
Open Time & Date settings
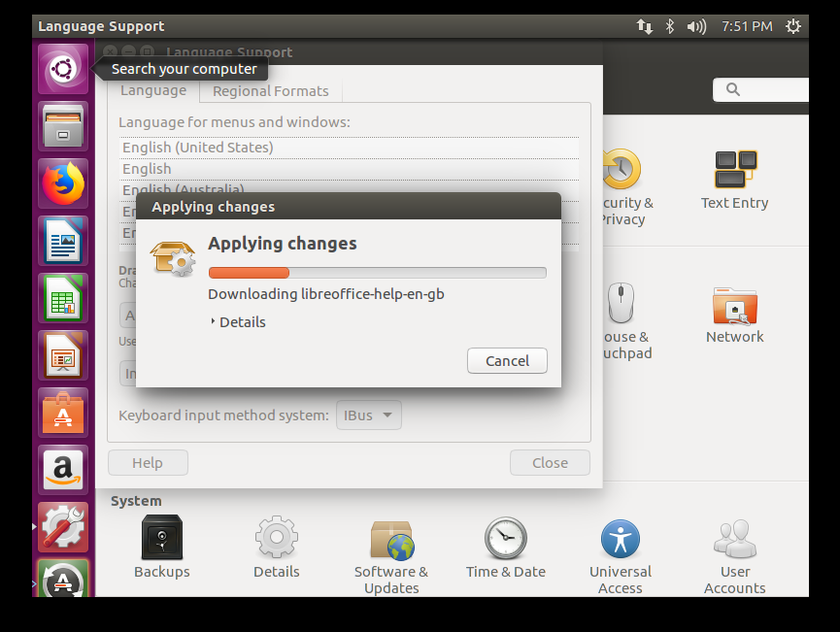(506, 548)
